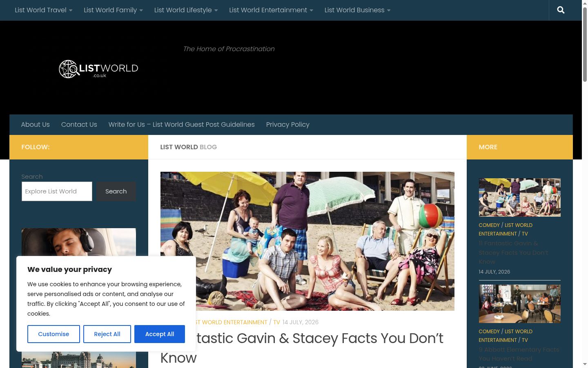Click the 'The Home of Procrastination' tagline
Image resolution: width=588 pixels, height=368 pixels.
(229, 49)
